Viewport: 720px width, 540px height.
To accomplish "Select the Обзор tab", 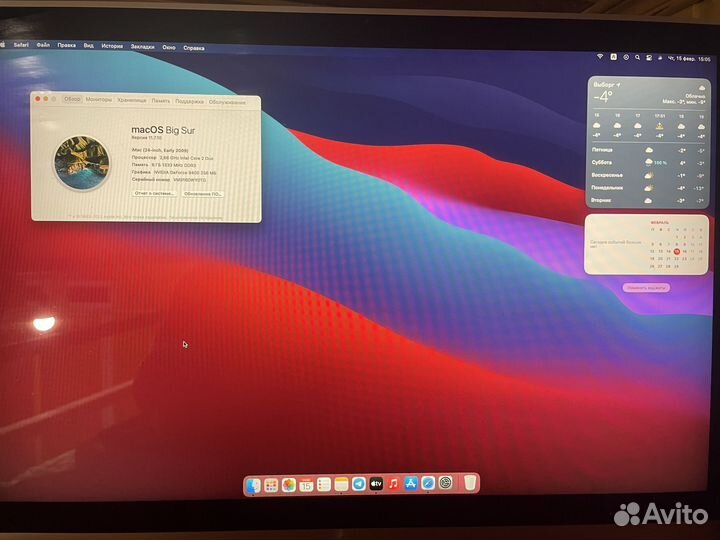I will (72, 99).
